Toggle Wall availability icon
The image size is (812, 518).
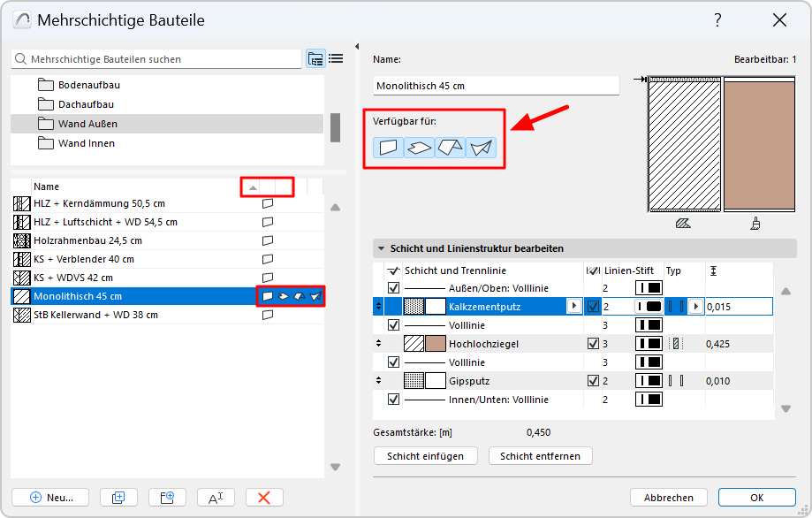[x=388, y=148]
